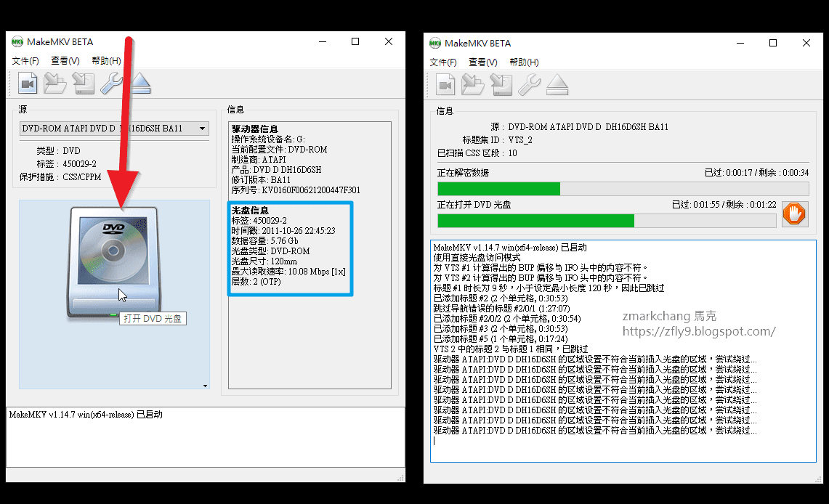The image size is (829, 504).
Task: Click 已扫描 CSS 区段: 10 text
Action: [477, 153]
